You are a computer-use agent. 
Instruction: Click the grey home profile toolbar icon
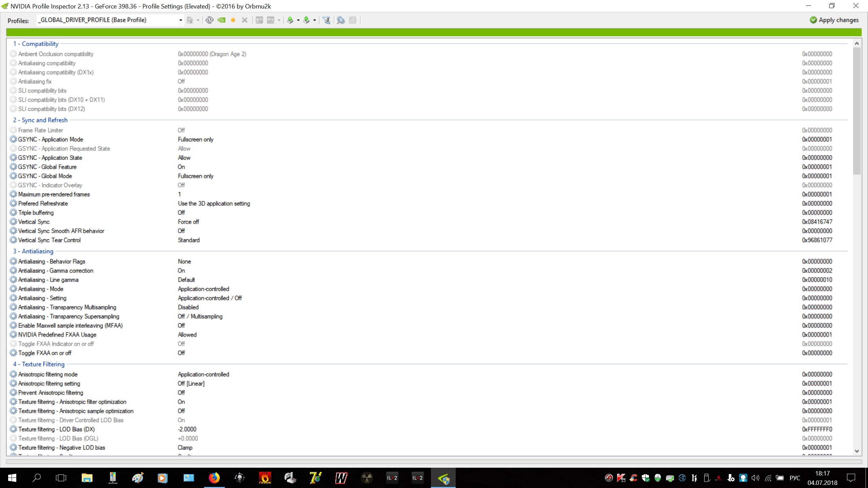pyautogui.click(x=190, y=20)
